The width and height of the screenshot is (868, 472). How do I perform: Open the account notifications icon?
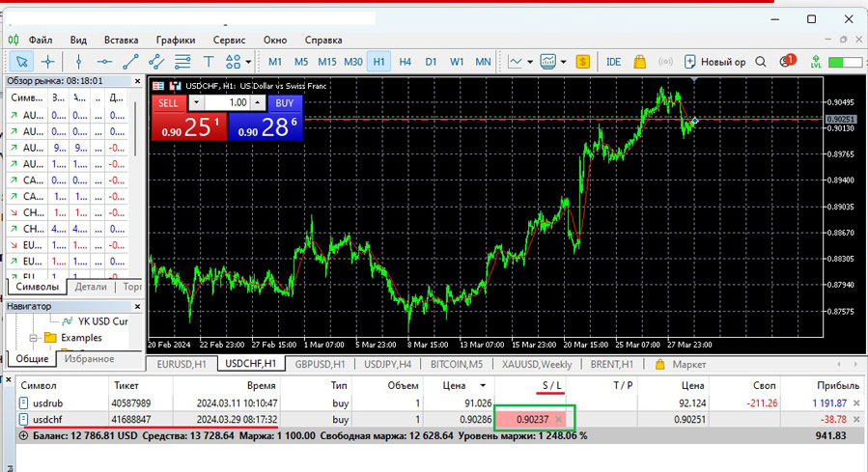tap(786, 61)
